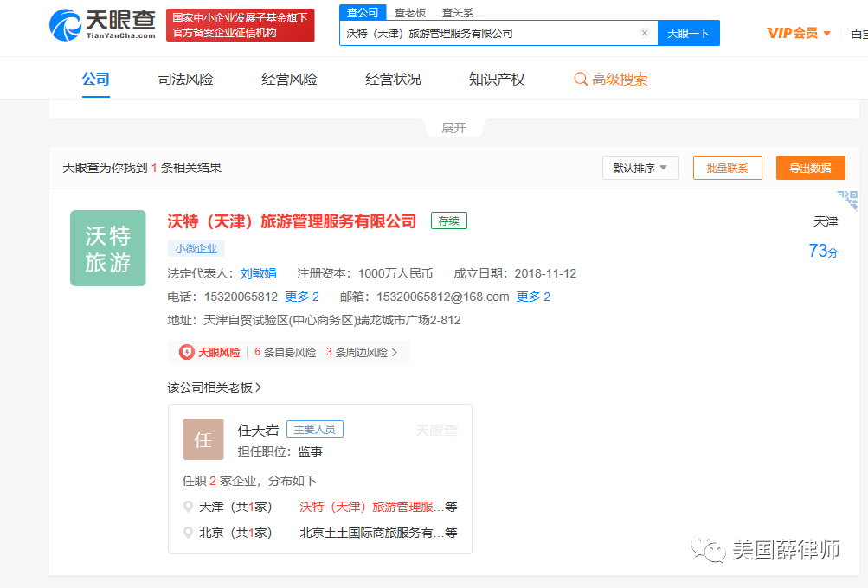This screenshot has width=868, height=588.
Task: Click the phone number 15320065812
Action: [241, 297]
